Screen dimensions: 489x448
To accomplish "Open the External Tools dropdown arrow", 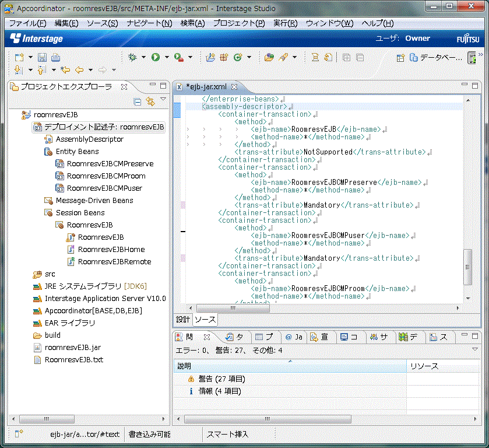I will (190, 57).
